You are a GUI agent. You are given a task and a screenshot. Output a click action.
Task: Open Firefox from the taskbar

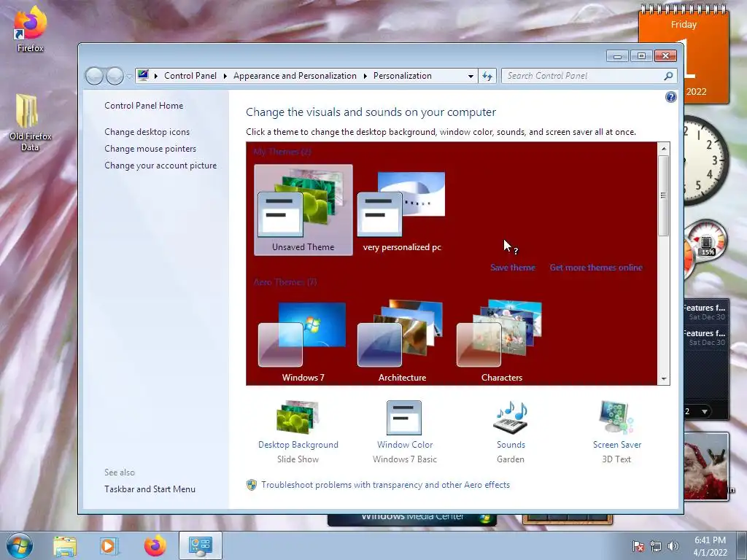coord(155,545)
